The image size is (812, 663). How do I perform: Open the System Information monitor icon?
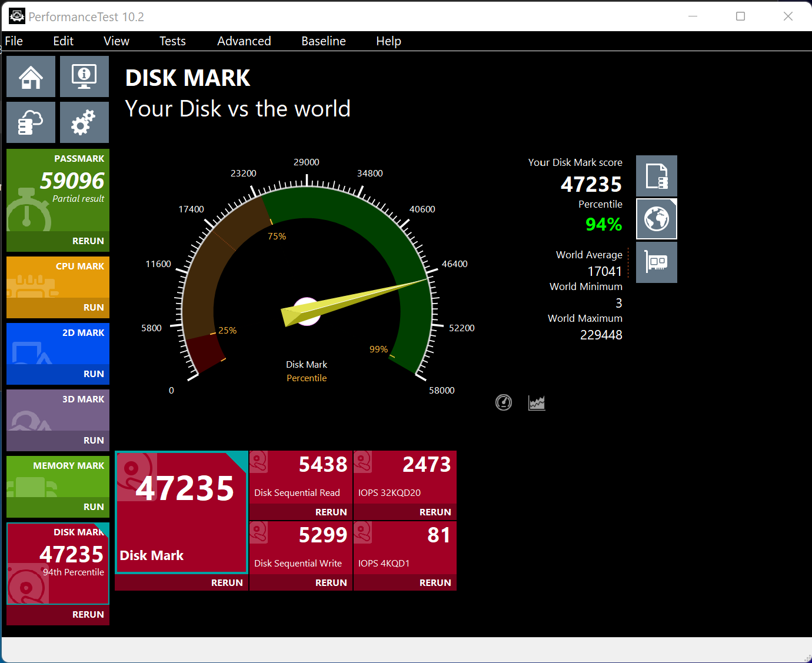pos(84,76)
